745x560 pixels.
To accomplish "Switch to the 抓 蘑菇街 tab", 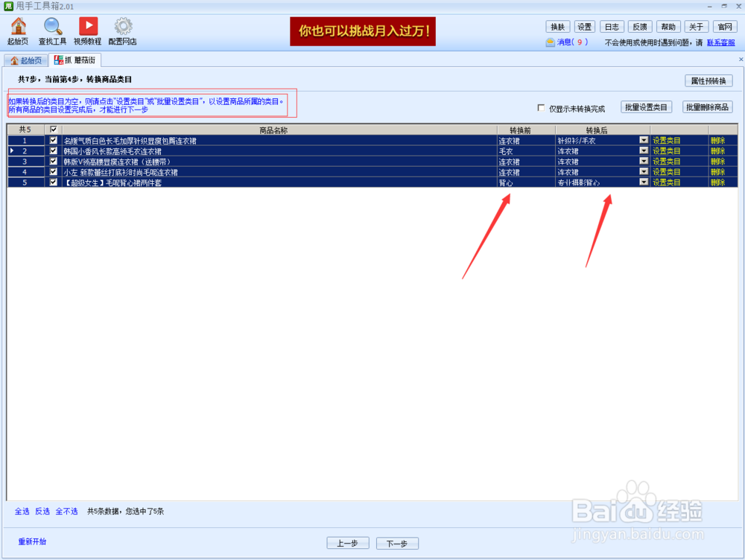I will (x=74, y=60).
